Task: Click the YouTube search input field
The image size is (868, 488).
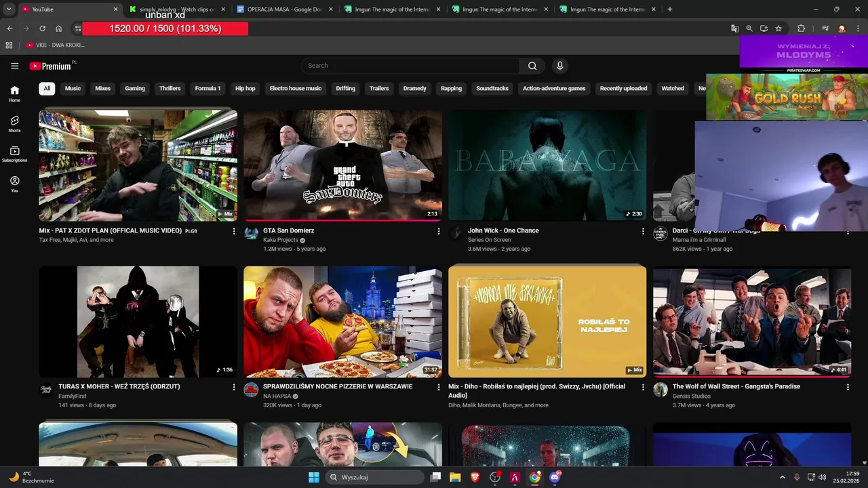Action: coord(410,66)
